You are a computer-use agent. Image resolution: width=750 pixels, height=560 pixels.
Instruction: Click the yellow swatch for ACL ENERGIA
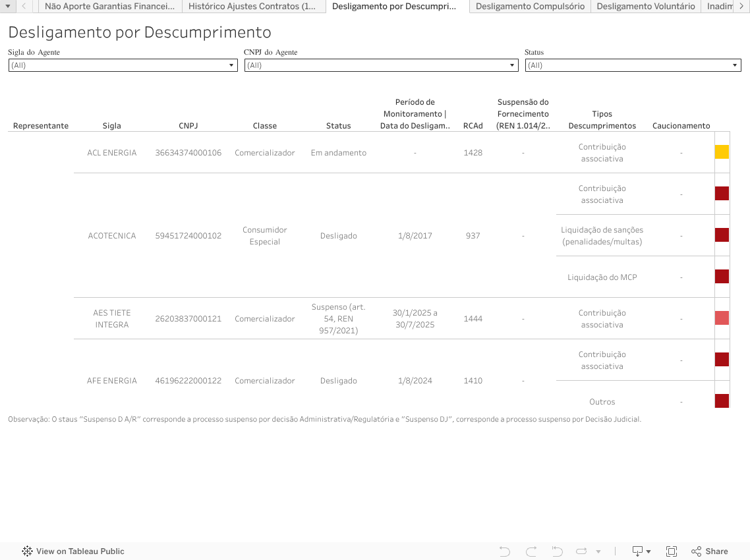tap(722, 152)
